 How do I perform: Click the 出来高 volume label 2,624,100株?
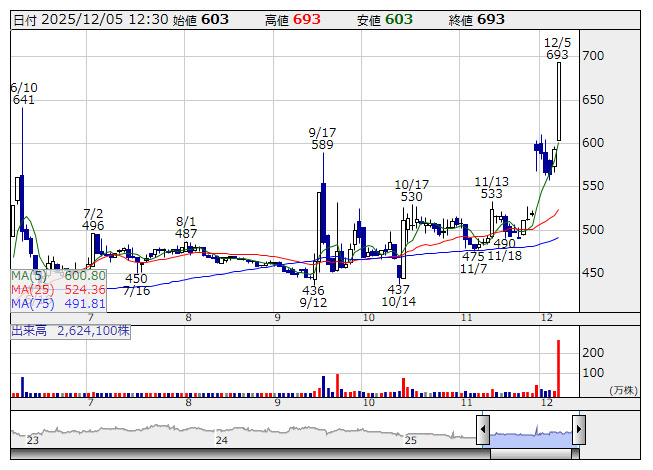70,329
